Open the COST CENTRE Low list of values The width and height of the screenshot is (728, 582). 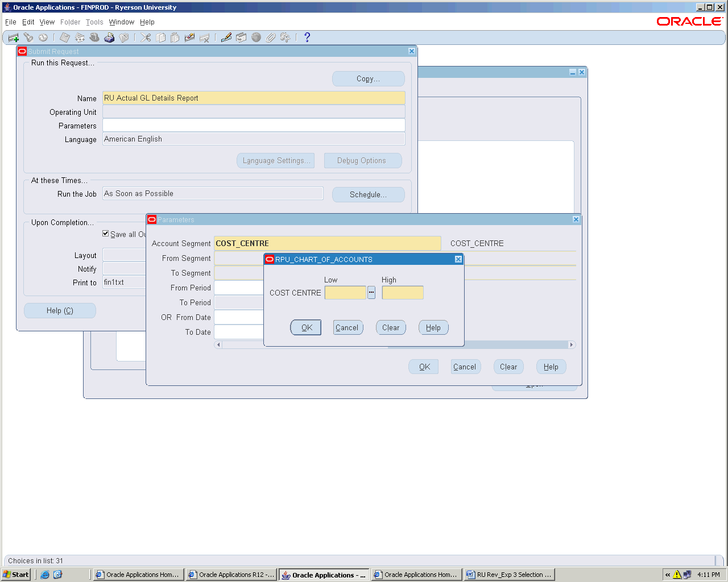[371, 293]
